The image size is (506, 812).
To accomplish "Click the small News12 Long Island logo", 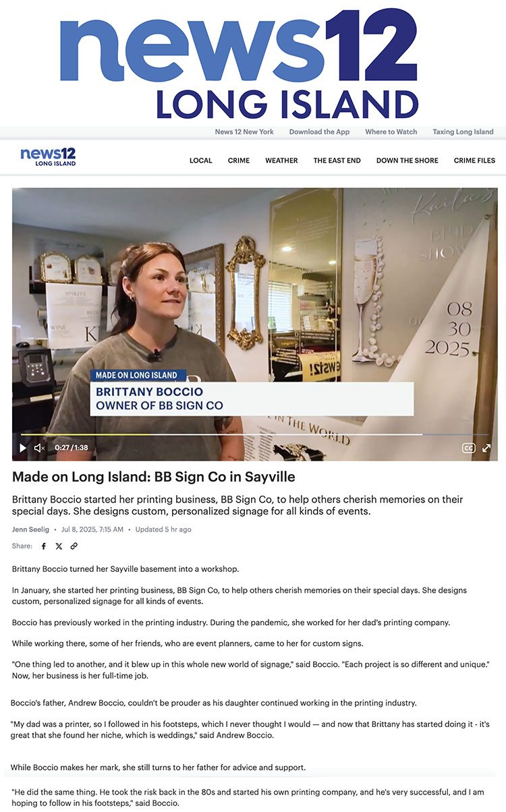I will [x=48, y=156].
